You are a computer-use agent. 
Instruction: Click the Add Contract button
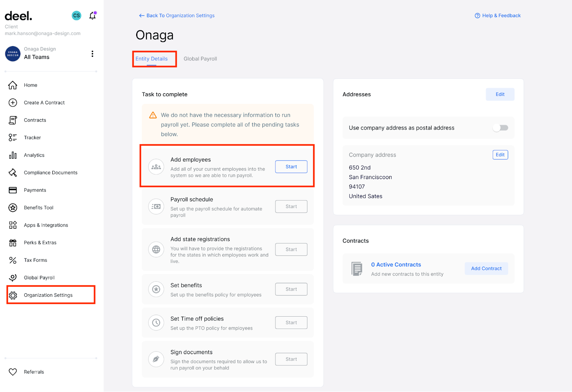pyautogui.click(x=486, y=269)
